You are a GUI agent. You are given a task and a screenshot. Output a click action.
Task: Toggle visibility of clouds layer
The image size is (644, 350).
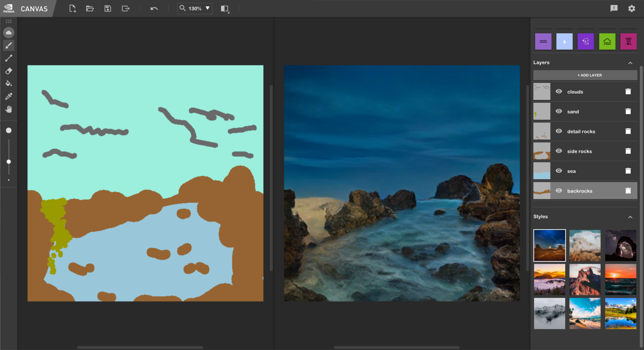558,91
